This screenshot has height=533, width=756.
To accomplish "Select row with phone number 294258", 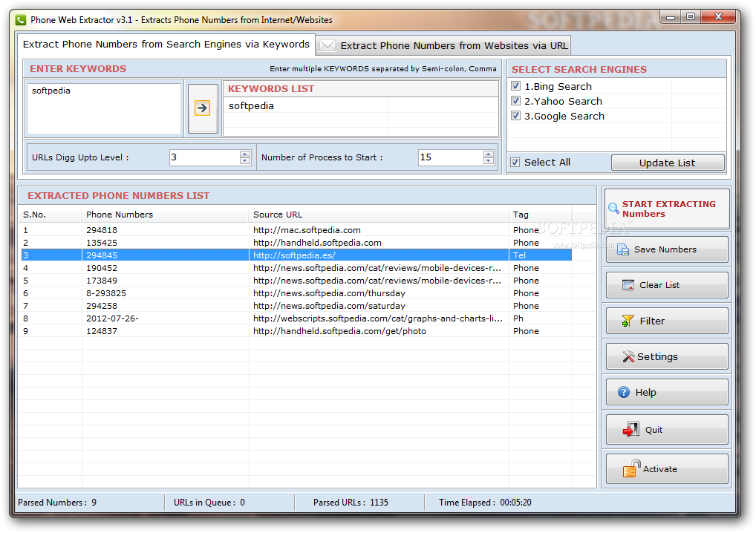I will click(296, 306).
